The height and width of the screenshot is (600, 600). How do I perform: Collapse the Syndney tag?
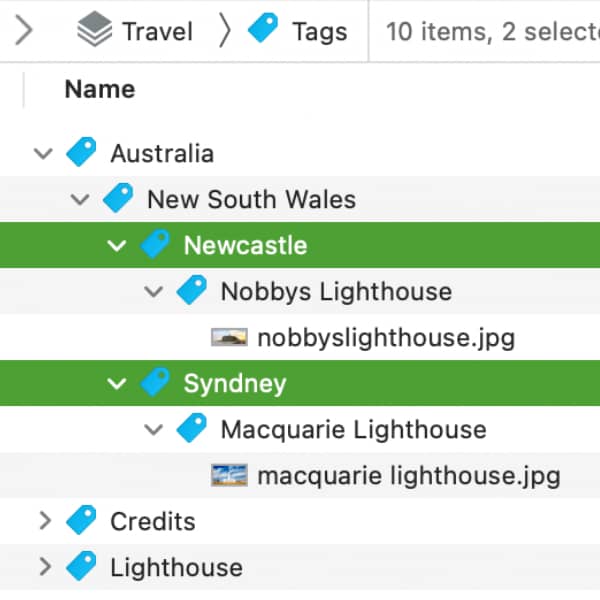click(x=117, y=383)
